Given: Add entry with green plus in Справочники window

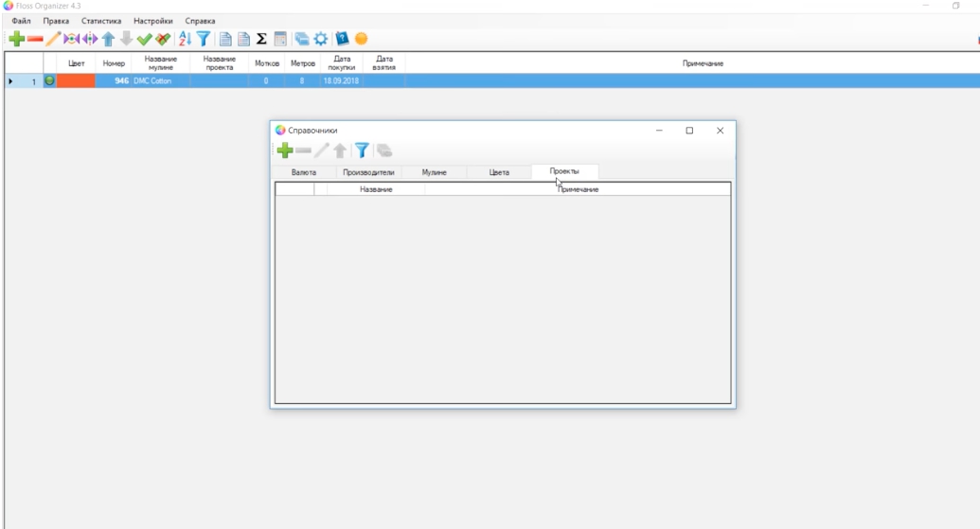Looking at the screenshot, I should tap(285, 150).
